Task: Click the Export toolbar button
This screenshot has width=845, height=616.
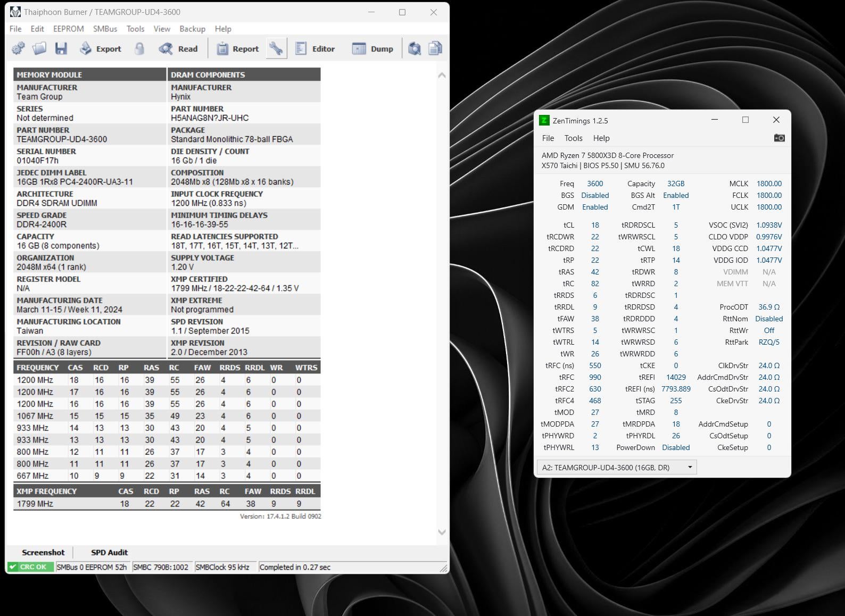Action: point(101,48)
